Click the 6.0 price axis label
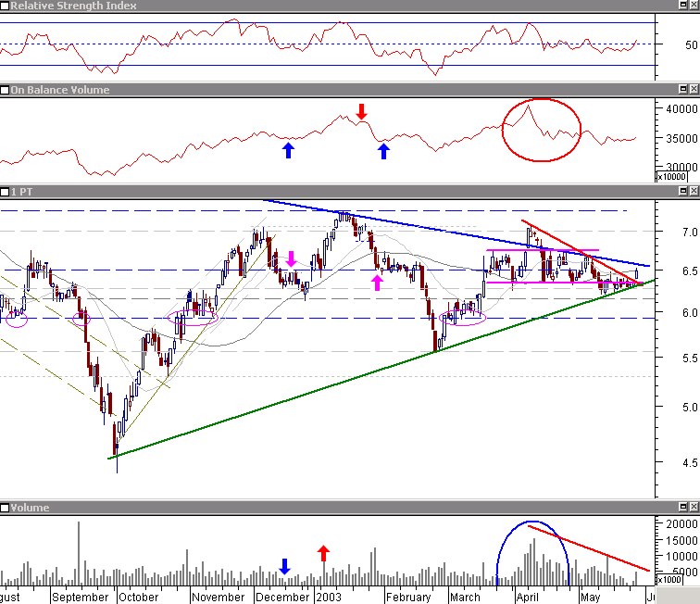Image resolution: width=700 pixels, height=604 pixels. 690,313
